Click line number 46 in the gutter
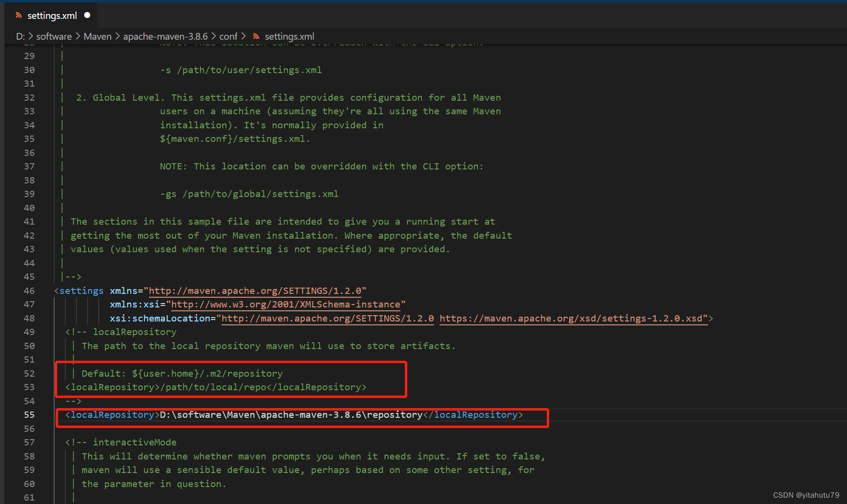This screenshot has width=847, height=504. coord(29,291)
